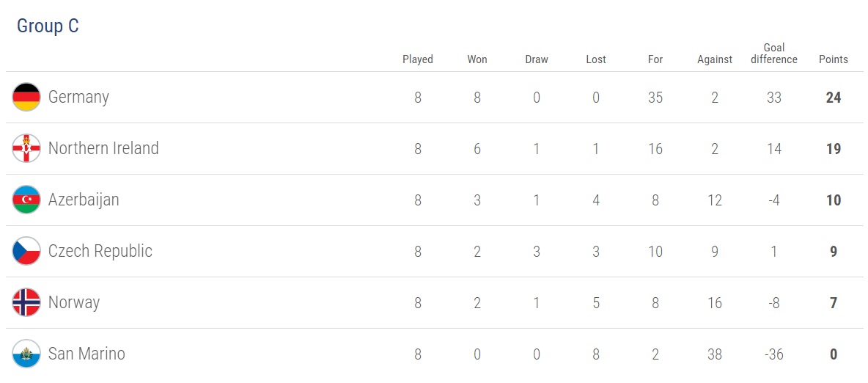Click the Azerbaijan flag icon
The height and width of the screenshot is (383, 868).
(x=26, y=200)
